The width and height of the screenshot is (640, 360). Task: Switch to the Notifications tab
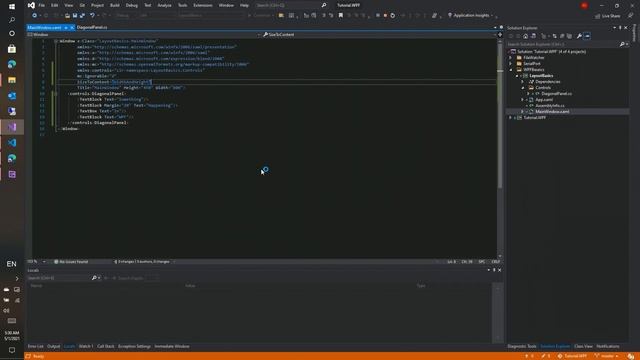(608, 346)
